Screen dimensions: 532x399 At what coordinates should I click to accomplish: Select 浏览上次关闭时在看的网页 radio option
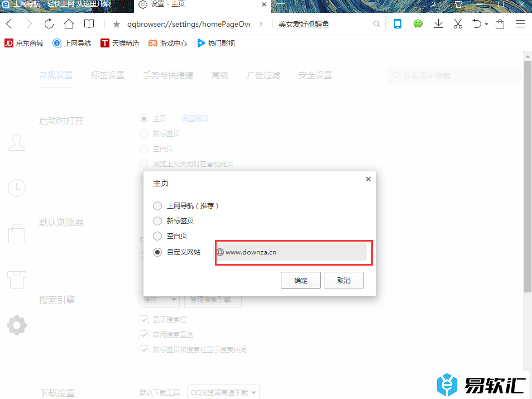pos(144,164)
